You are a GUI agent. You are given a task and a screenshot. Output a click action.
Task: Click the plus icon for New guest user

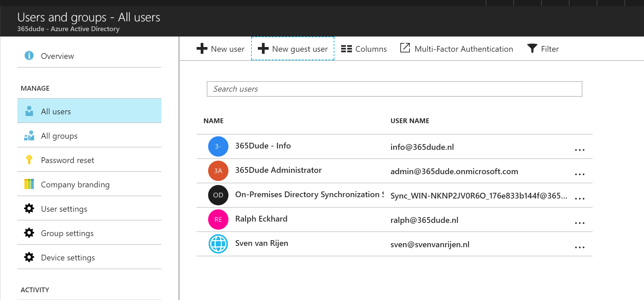263,48
